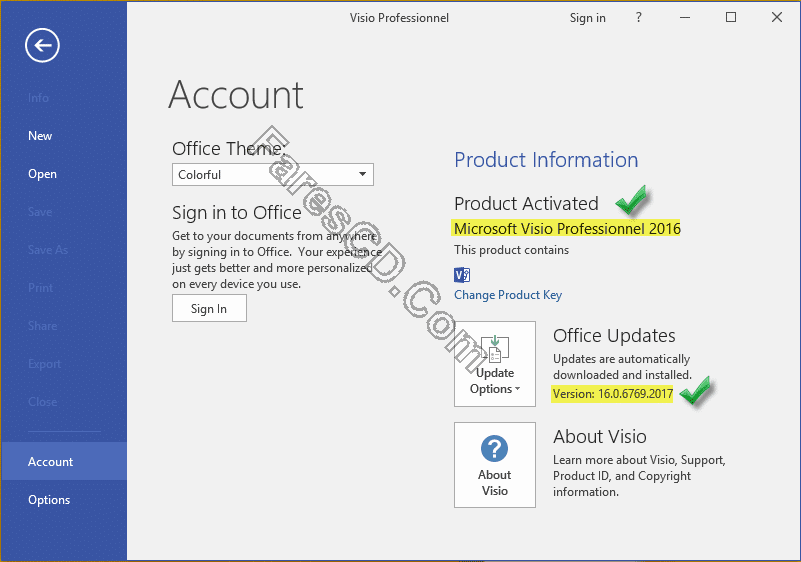801x562 pixels.
Task: Close the Visio window
Action: tap(776, 17)
